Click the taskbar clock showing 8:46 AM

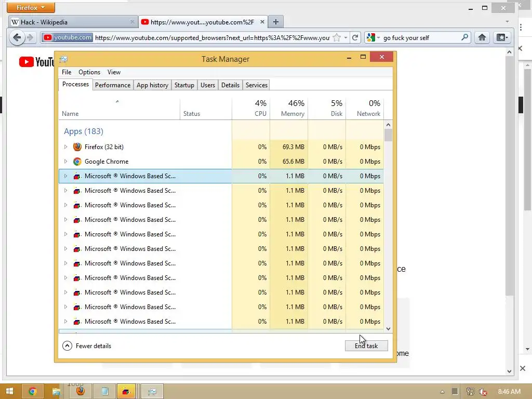(509, 392)
